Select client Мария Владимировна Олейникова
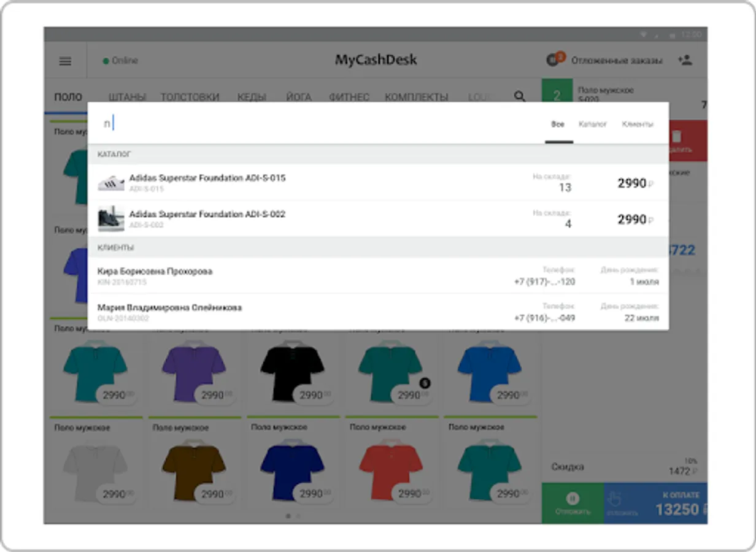 [x=378, y=312]
